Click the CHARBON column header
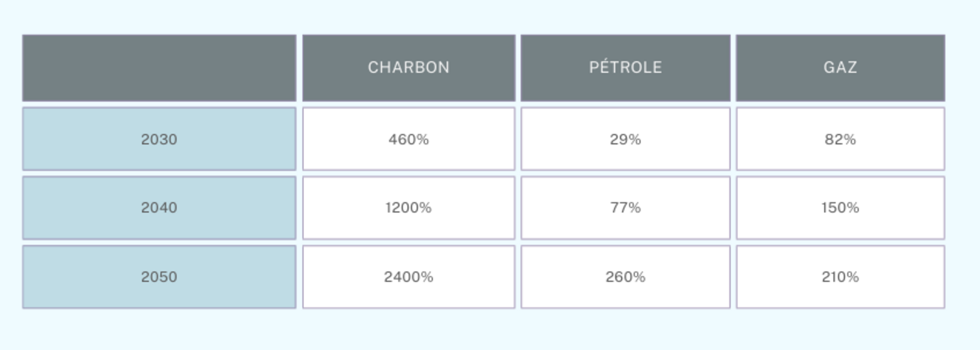 pos(408,68)
